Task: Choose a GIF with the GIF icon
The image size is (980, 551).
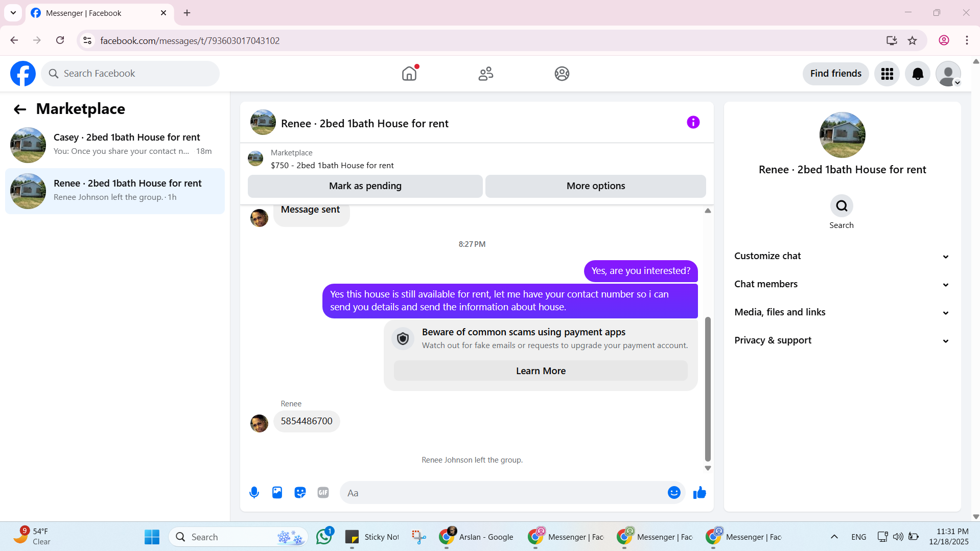Action: 323,493
